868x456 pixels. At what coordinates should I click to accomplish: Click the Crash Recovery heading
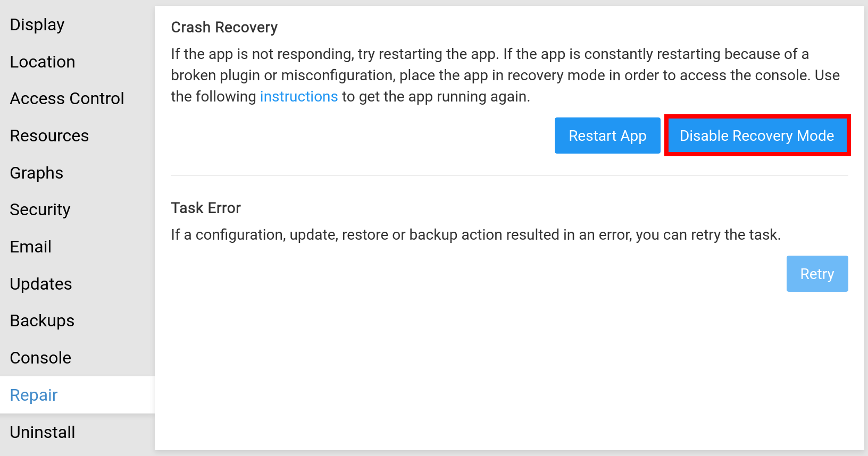click(x=224, y=28)
